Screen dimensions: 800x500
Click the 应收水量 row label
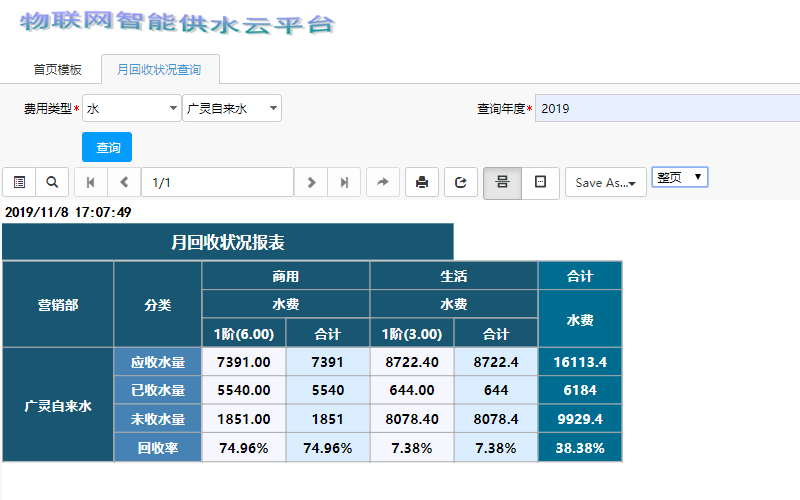pos(158,362)
